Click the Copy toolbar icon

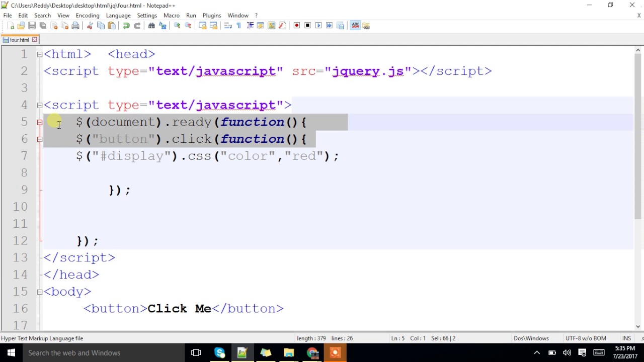click(x=101, y=26)
